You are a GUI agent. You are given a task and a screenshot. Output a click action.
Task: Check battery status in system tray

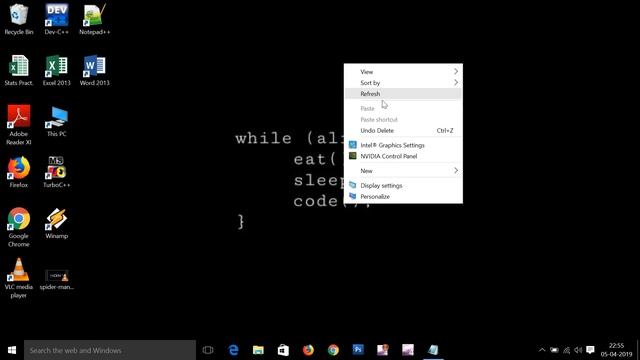[x=554, y=350]
